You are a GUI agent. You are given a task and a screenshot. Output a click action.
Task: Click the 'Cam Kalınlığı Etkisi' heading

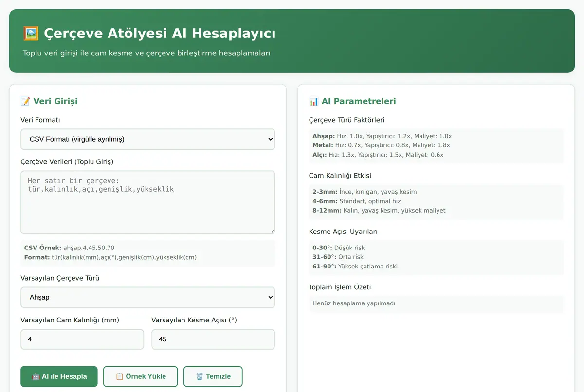[x=340, y=176]
